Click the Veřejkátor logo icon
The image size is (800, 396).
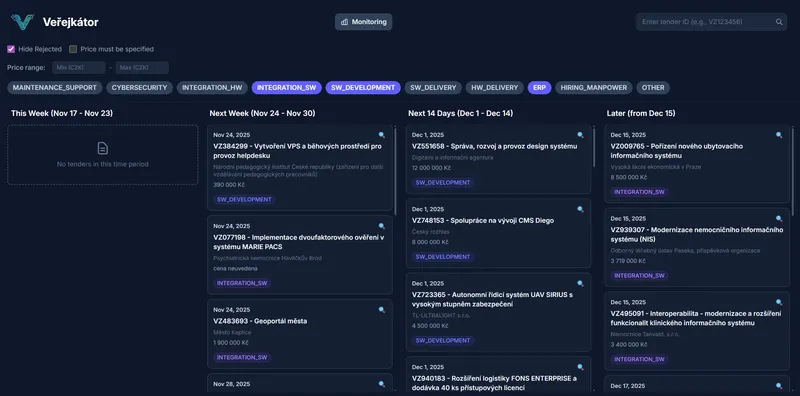point(22,22)
